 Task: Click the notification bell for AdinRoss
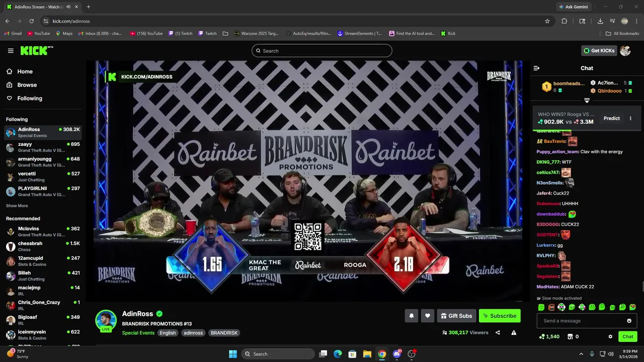coord(412,316)
